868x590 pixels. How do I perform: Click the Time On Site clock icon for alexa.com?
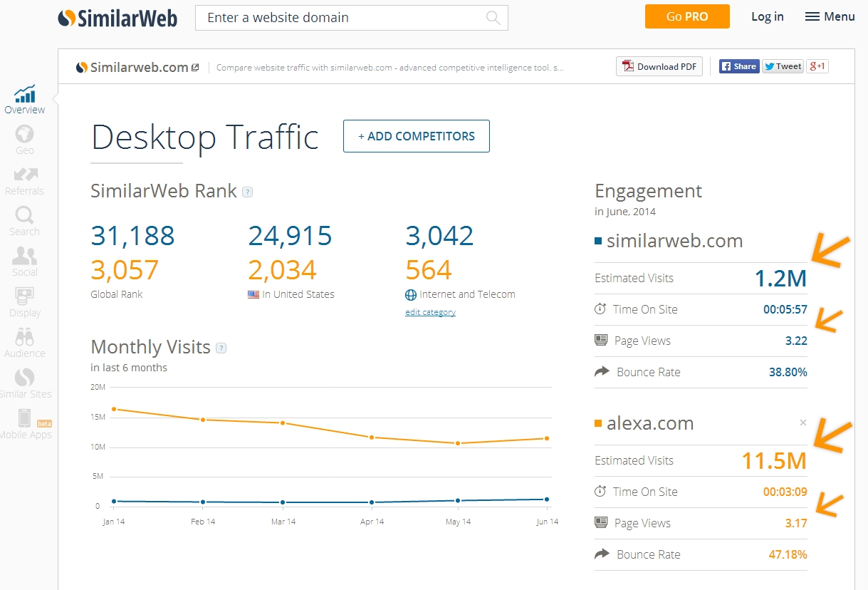600,492
